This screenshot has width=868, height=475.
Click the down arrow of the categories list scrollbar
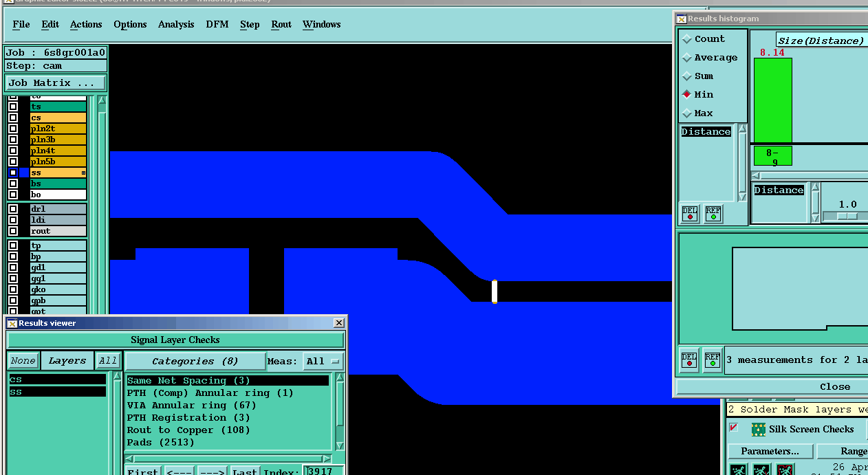tap(339, 445)
